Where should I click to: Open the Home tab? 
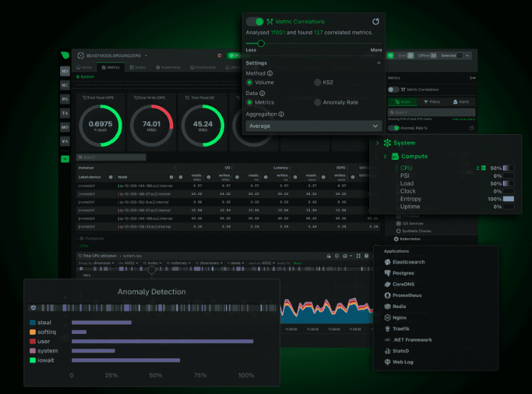coord(84,67)
